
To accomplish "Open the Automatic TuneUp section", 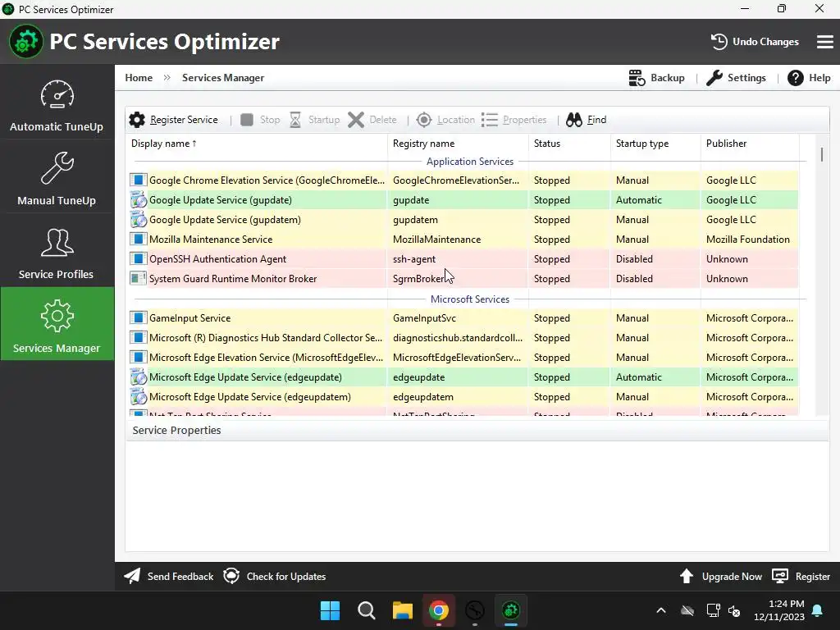I will 57,104.
